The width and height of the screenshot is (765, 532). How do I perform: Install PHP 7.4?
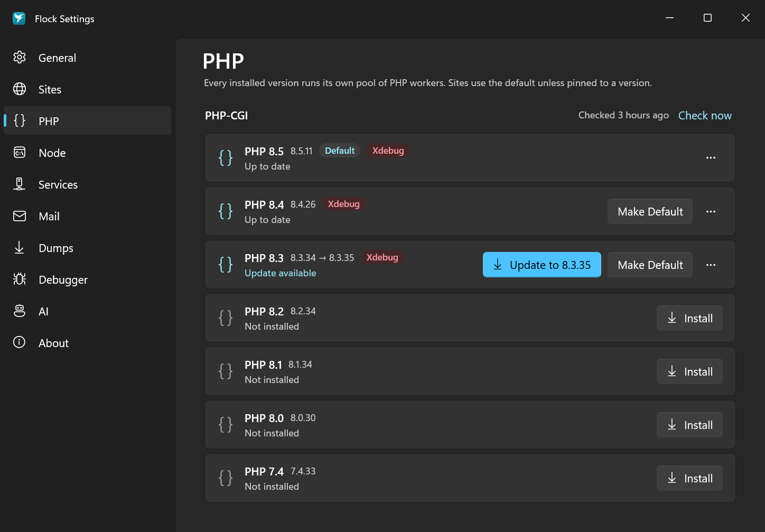pyautogui.click(x=689, y=478)
